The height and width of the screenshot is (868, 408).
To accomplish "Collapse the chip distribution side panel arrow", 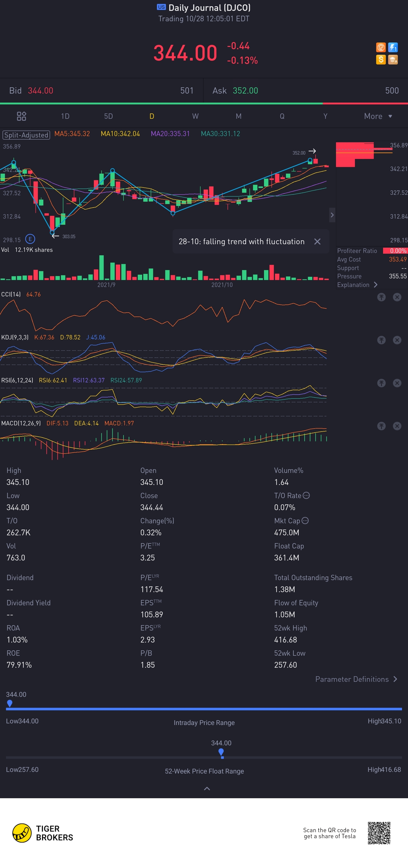I will 332,215.
